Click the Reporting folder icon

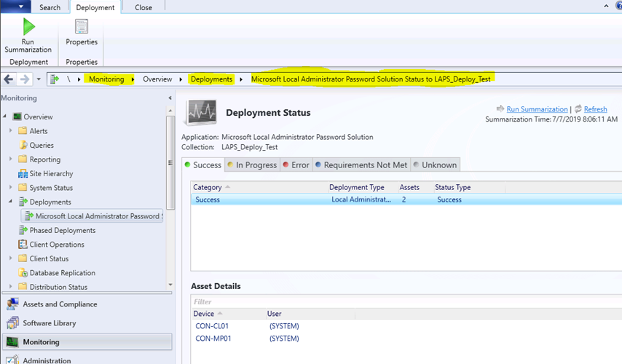pos(23,159)
